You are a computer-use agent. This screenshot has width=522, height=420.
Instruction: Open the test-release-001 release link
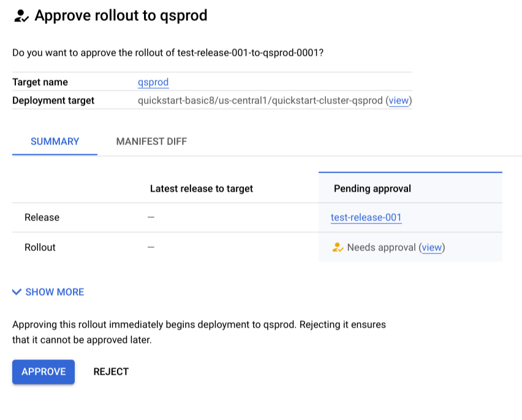point(366,217)
